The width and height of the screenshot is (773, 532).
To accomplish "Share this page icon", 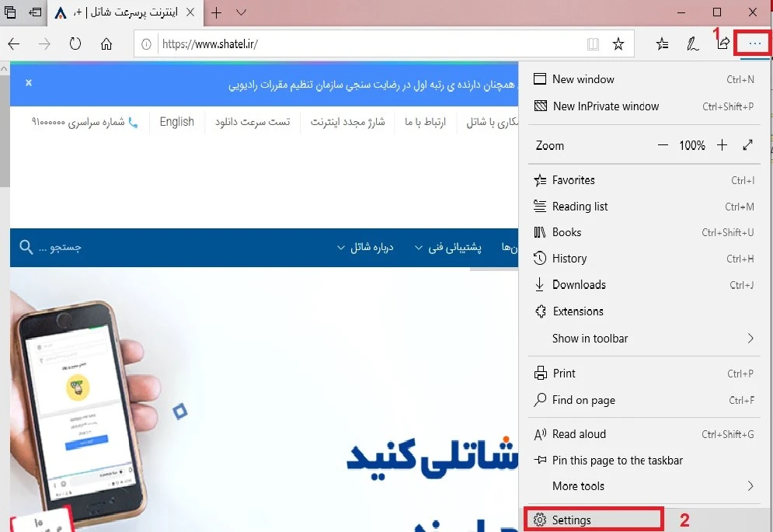I will click(x=723, y=43).
